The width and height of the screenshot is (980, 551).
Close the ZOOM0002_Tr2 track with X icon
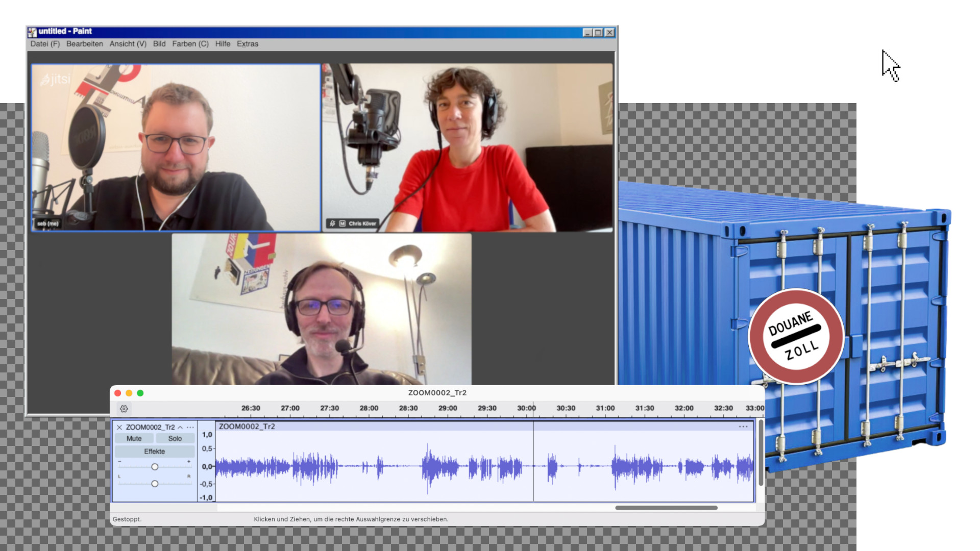tap(119, 428)
